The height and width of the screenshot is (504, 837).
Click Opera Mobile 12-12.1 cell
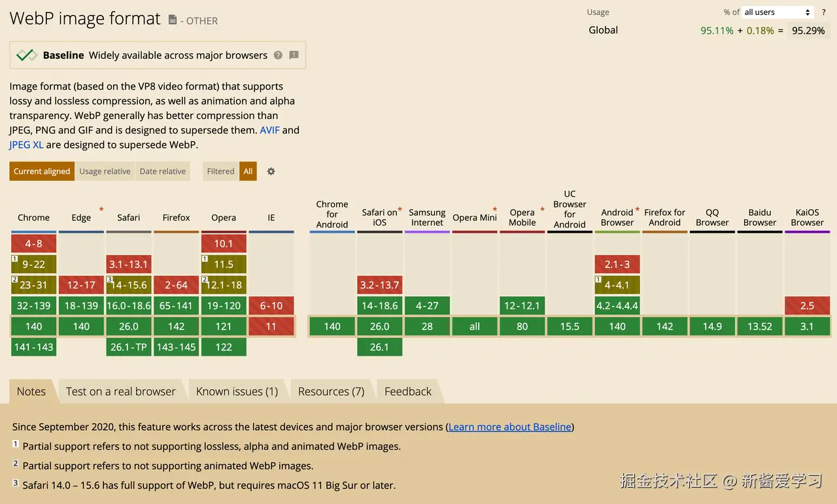click(522, 305)
